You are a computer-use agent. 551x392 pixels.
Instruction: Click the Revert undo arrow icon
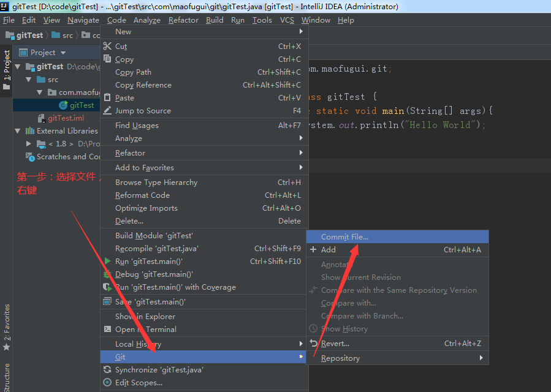click(x=313, y=343)
